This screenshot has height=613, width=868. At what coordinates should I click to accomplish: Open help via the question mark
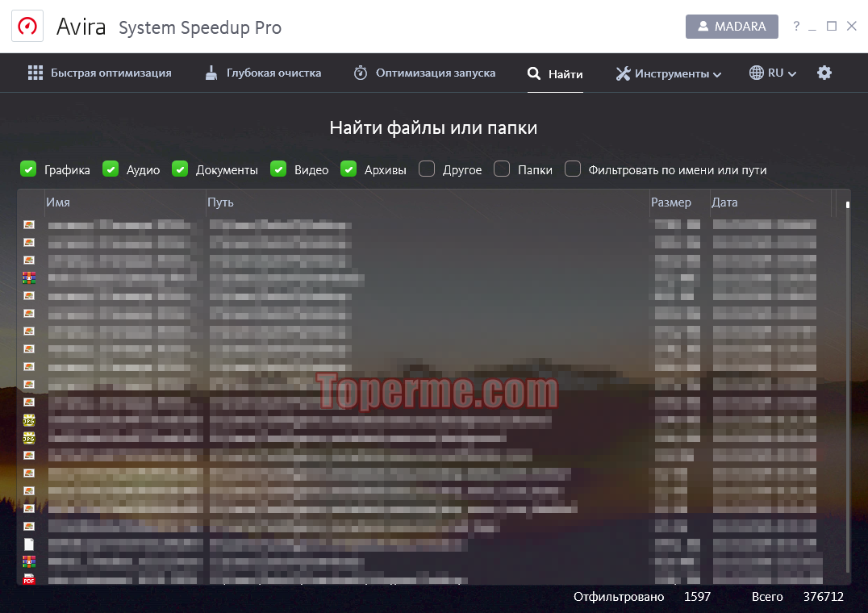click(x=796, y=26)
